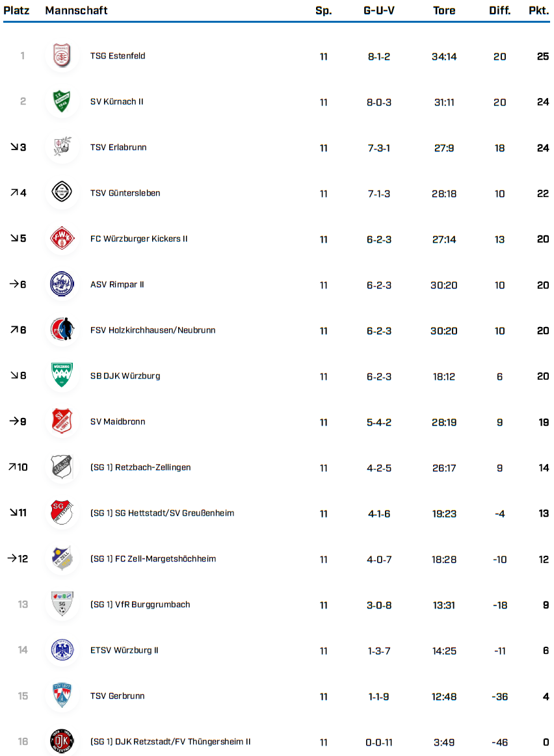Click the DJK Retzstadt round logo

62,742
